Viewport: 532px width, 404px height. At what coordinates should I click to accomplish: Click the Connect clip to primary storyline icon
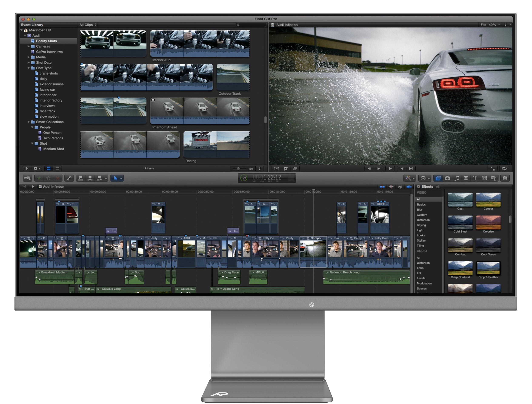(x=81, y=178)
